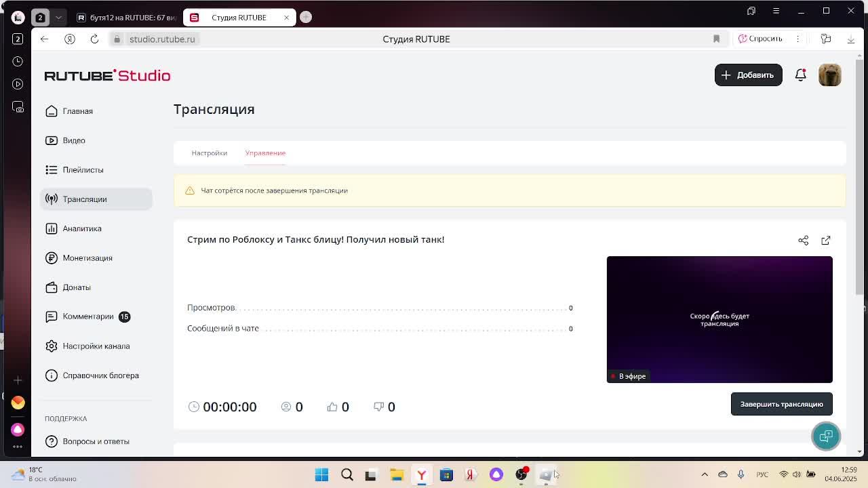The width and height of the screenshot is (868, 488).
Task: Open Плейлисты in the sidebar
Action: click(83, 169)
